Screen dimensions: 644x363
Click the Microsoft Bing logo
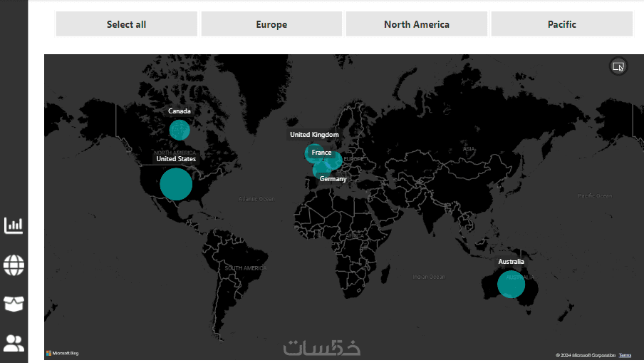pos(63,353)
